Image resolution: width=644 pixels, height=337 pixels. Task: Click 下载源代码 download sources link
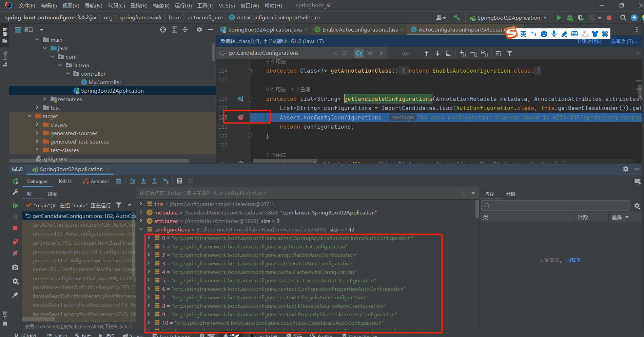pos(589,41)
